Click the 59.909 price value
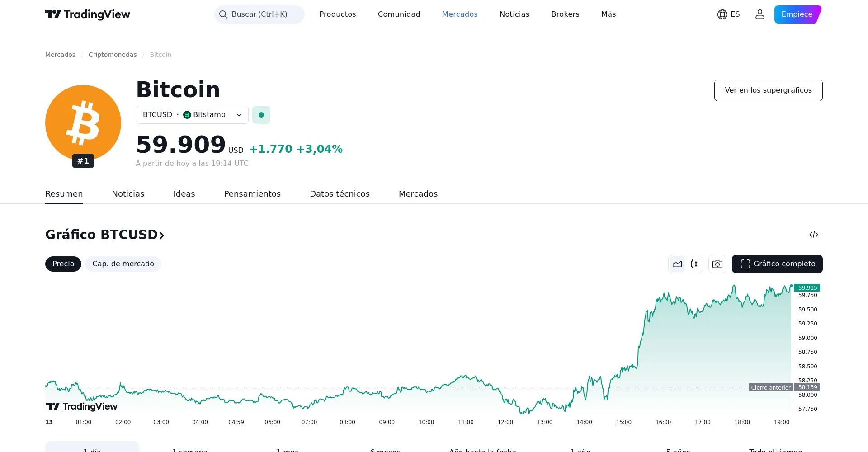The width and height of the screenshot is (868, 452). click(181, 145)
